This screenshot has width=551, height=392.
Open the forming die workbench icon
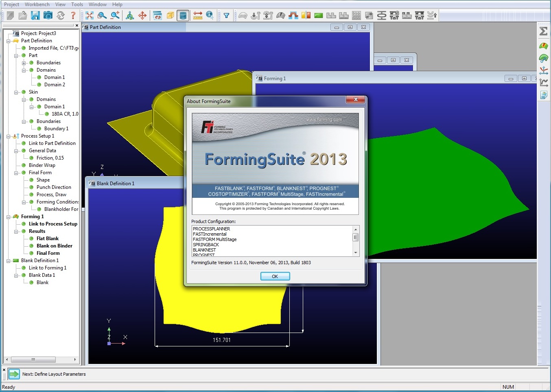click(x=293, y=15)
